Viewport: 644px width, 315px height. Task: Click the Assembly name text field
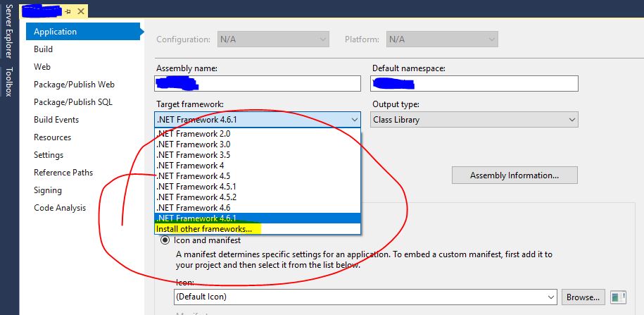(258, 83)
